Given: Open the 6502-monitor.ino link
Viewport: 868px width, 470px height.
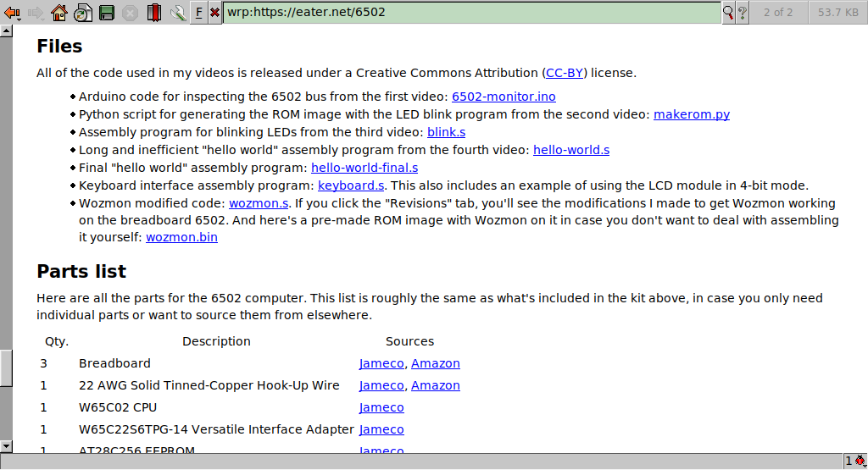Looking at the screenshot, I should [504, 97].
